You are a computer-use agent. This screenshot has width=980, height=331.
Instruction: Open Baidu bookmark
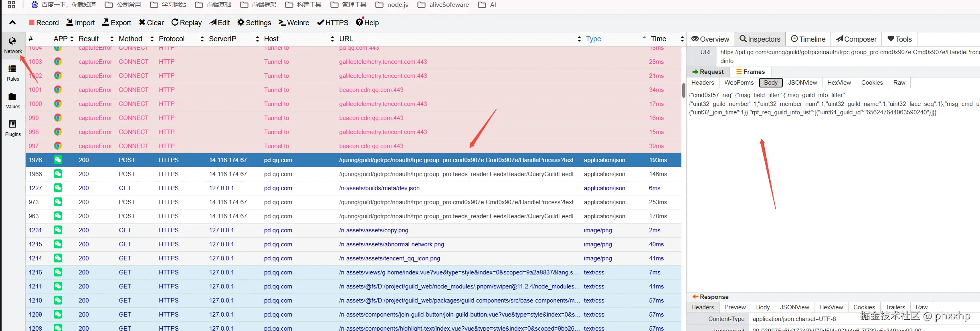(x=63, y=5)
